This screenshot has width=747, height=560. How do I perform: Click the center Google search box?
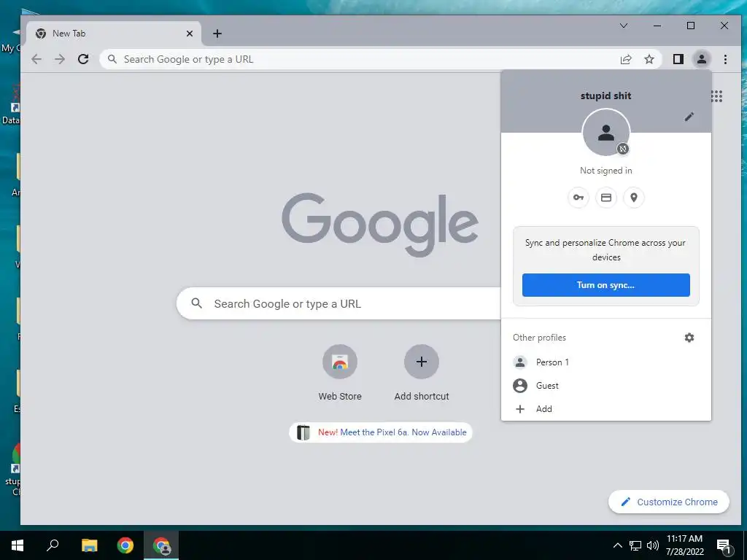pos(338,303)
